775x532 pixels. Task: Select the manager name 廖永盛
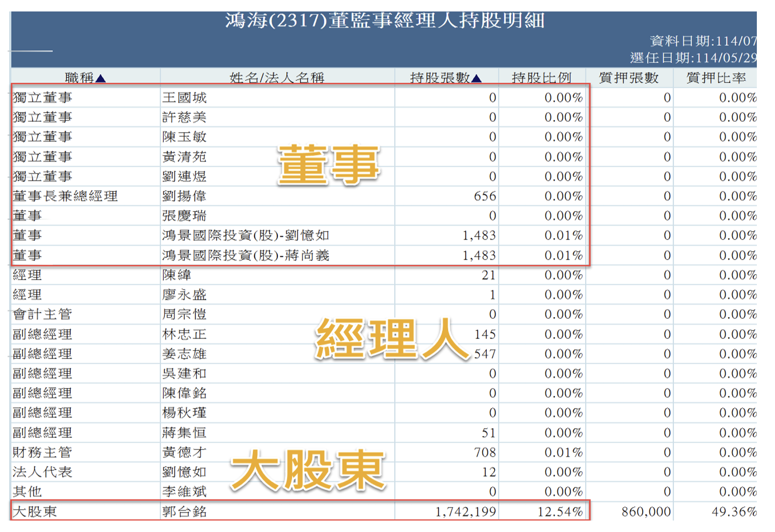click(x=184, y=295)
